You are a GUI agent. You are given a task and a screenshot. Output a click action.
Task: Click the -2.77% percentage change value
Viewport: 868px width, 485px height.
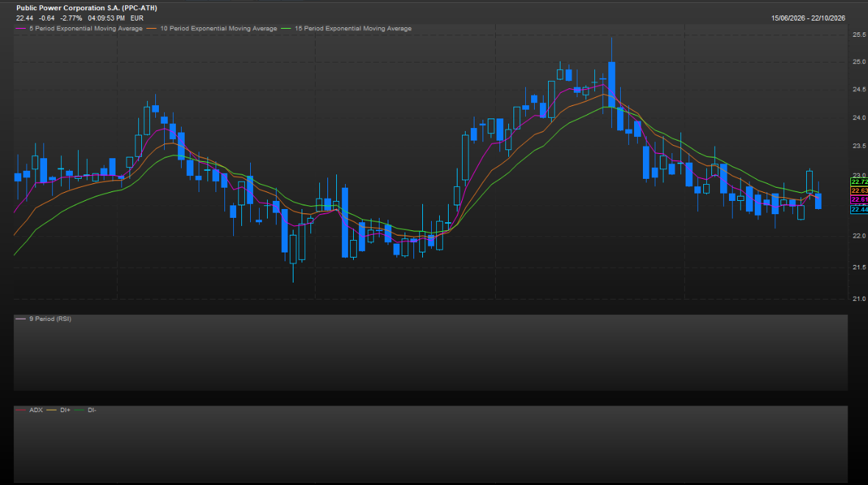71,18
